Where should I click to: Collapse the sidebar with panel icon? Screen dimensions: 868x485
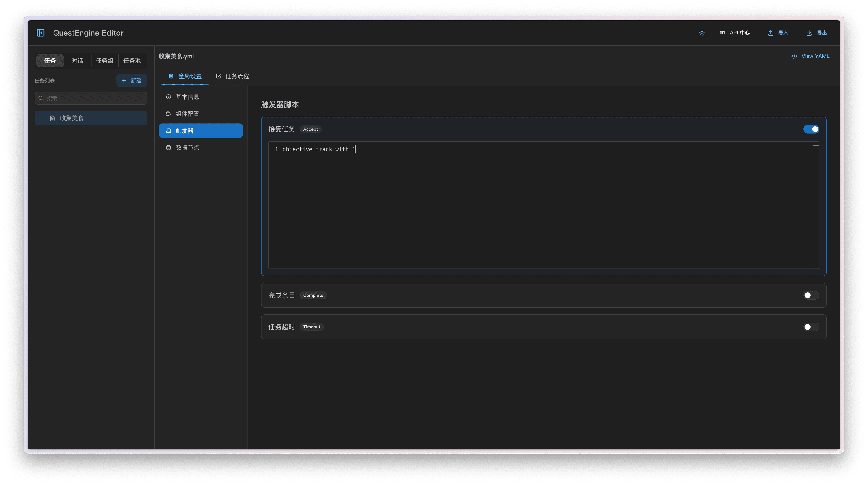click(x=40, y=33)
